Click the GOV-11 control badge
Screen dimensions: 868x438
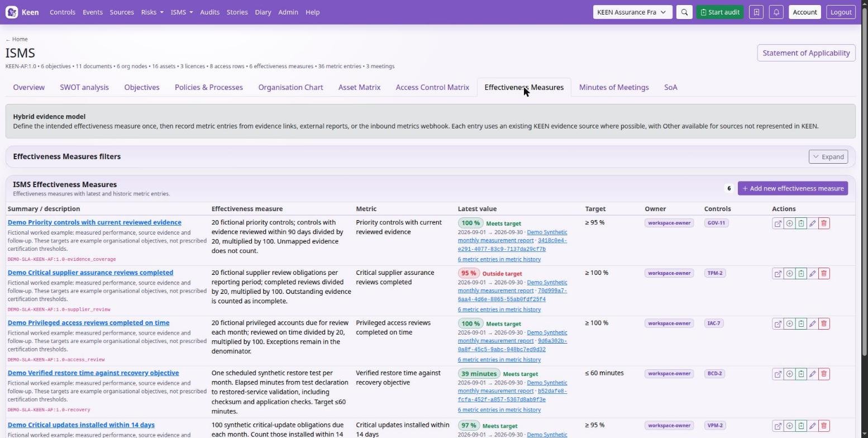(x=716, y=223)
